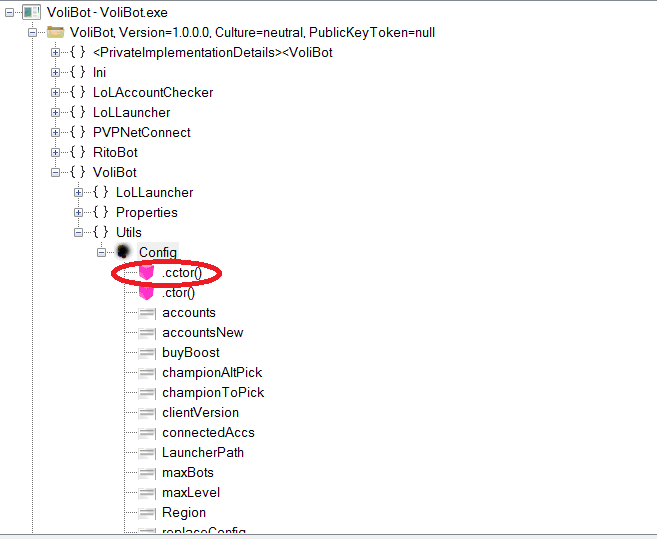The image size is (657, 539).
Task: Select the championAltPick field
Action: coord(212,373)
